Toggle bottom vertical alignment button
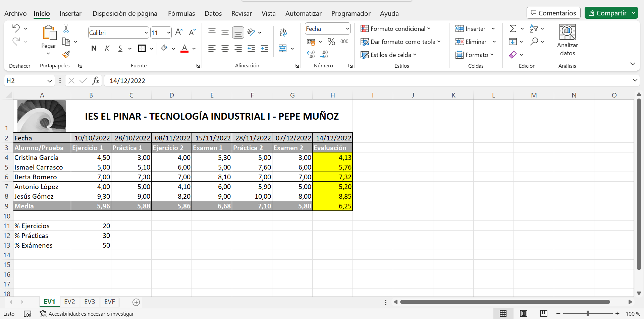 click(x=238, y=33)
